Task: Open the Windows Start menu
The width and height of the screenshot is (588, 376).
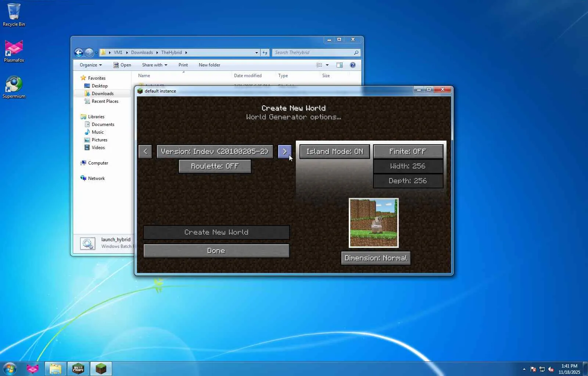Action: (10, 369)
